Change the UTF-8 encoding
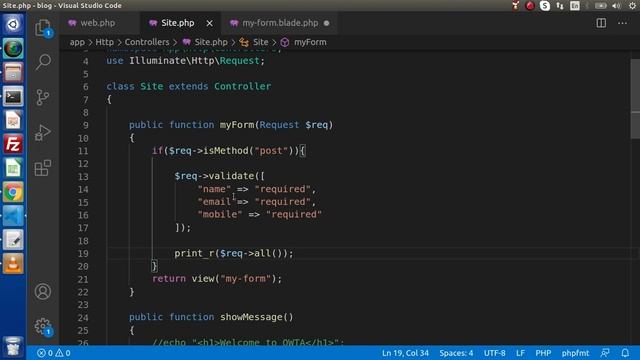The image size is (640, 360). (x=495, y=353)
